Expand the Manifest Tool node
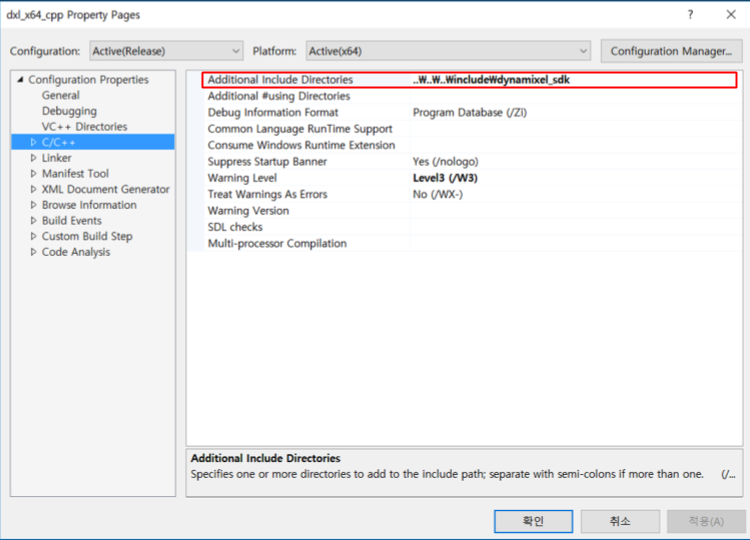Screen dimensions: 750x540 click(x=33, y=174)
